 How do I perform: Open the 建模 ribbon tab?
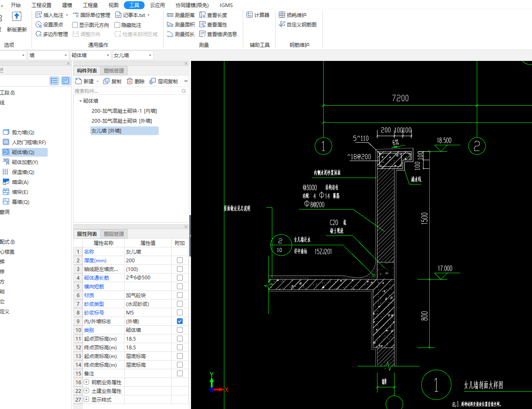(x=67, y=5)
